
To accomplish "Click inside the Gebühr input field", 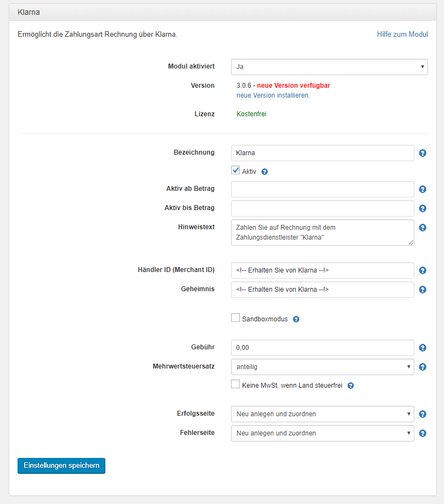I will point(322,348).
